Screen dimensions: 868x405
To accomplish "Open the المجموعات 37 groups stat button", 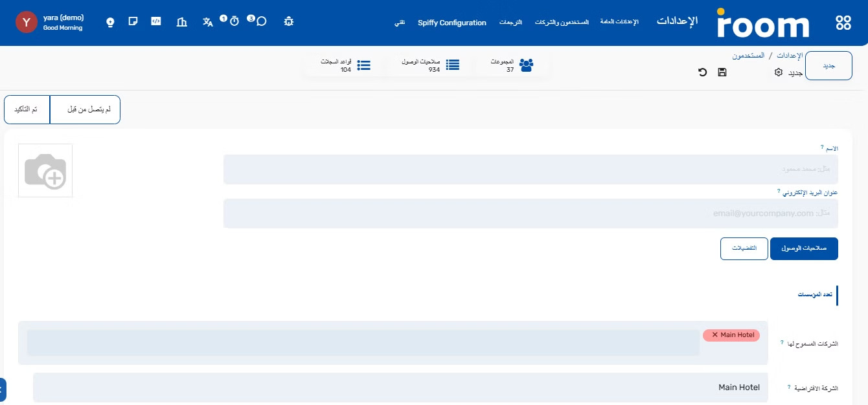I will pyautogui.click(x=513, y=65).
